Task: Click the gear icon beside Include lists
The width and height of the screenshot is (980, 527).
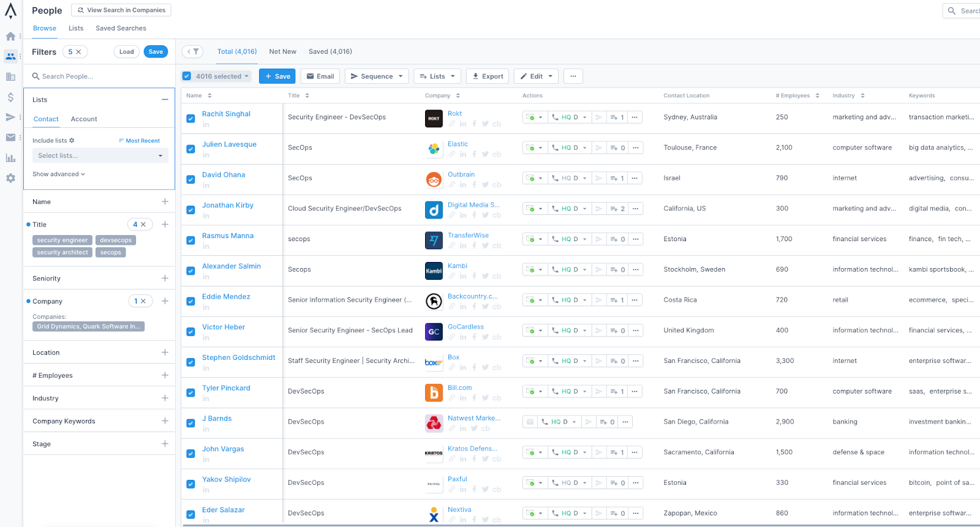Action: click(x=72, y=141)
